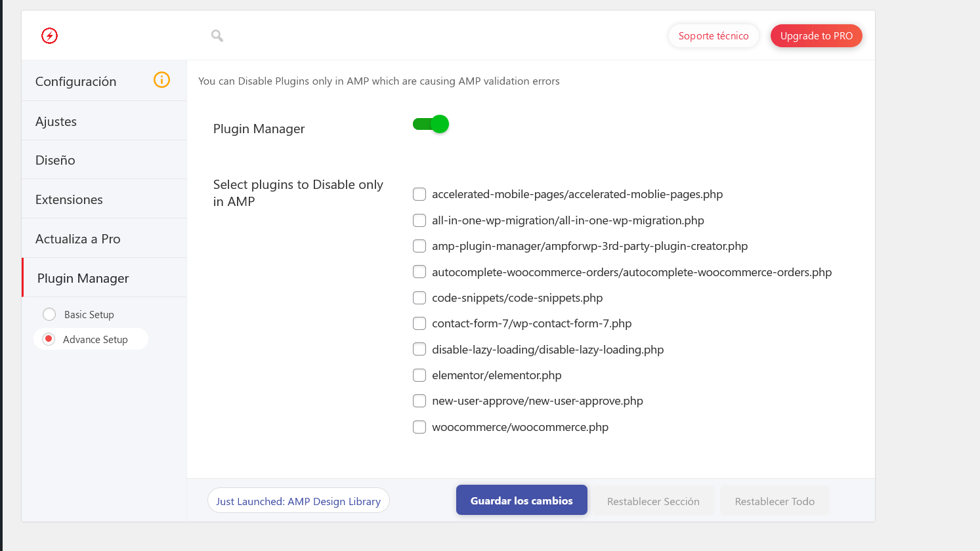Check the woocommerce/woocommerce.php checkbox
The image size is (980, 551).
click(419, 427)
